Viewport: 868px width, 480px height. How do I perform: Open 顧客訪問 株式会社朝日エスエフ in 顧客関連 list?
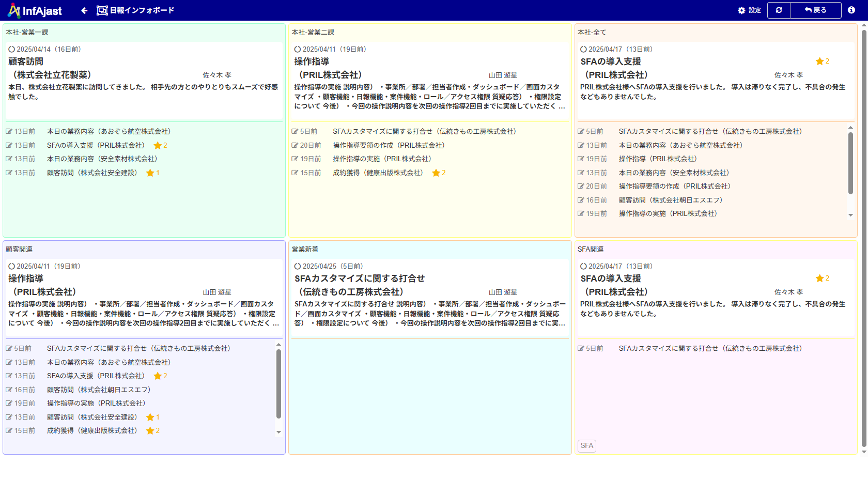tap(99, 390)
